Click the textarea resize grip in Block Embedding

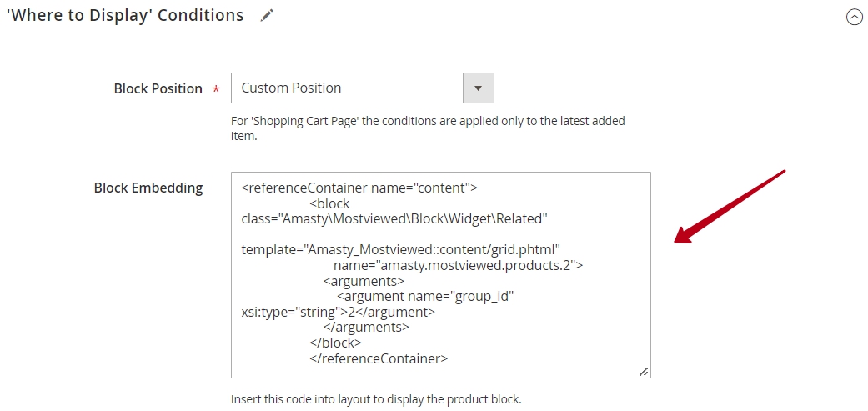(x=644, y=373)
